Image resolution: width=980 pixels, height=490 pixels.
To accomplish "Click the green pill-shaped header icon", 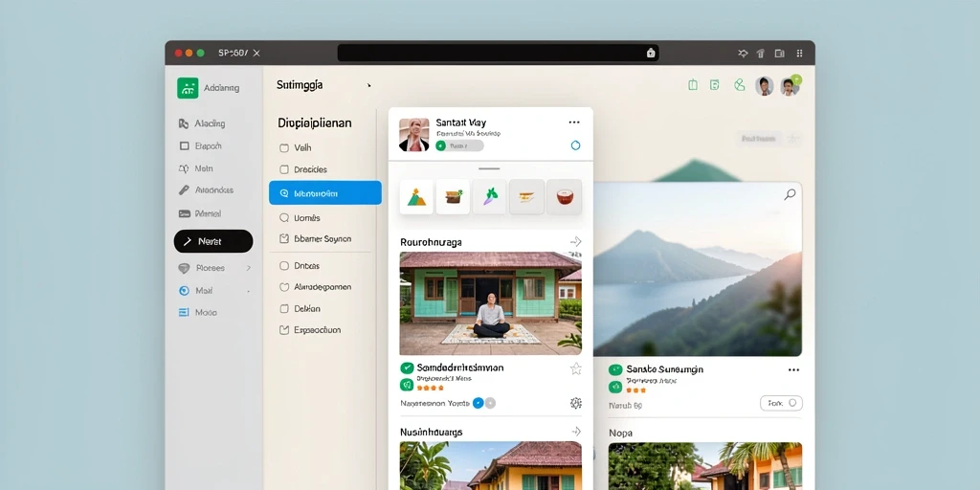I will click(x=740, y=85).
